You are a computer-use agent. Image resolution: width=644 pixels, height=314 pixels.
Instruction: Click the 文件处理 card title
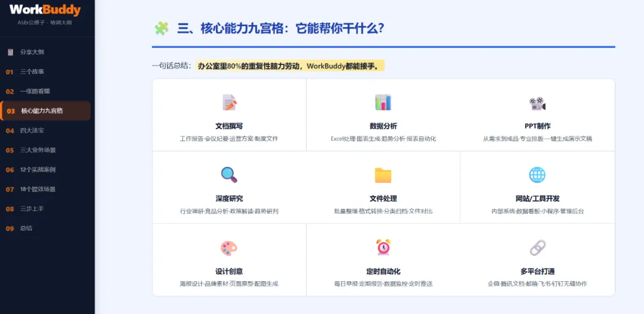[x=383, y=198]
